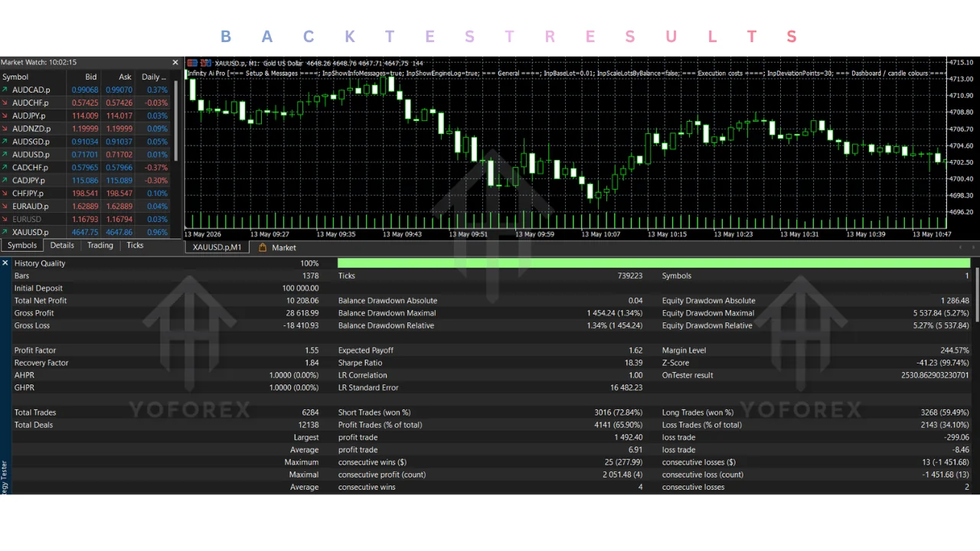Click the chart price scale at 4708.80
This screenshot has width=980, height=551.
click(x=960, y=112)
